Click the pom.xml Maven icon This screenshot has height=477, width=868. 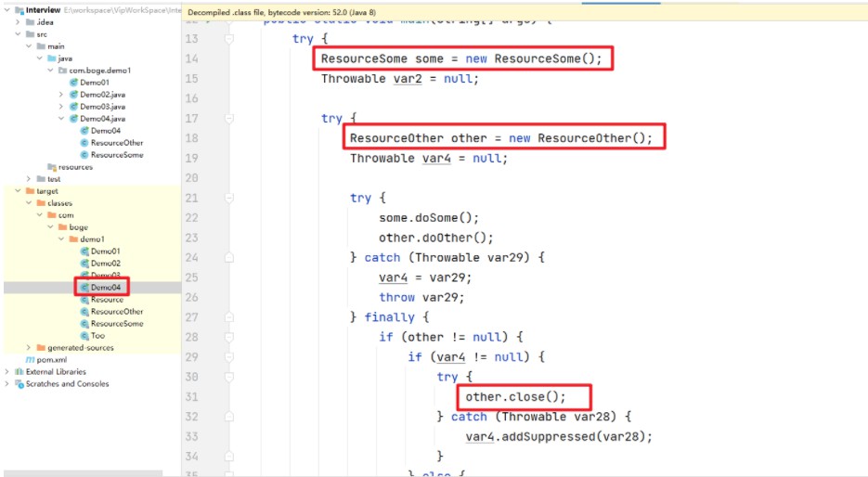[x=30, y=360]
